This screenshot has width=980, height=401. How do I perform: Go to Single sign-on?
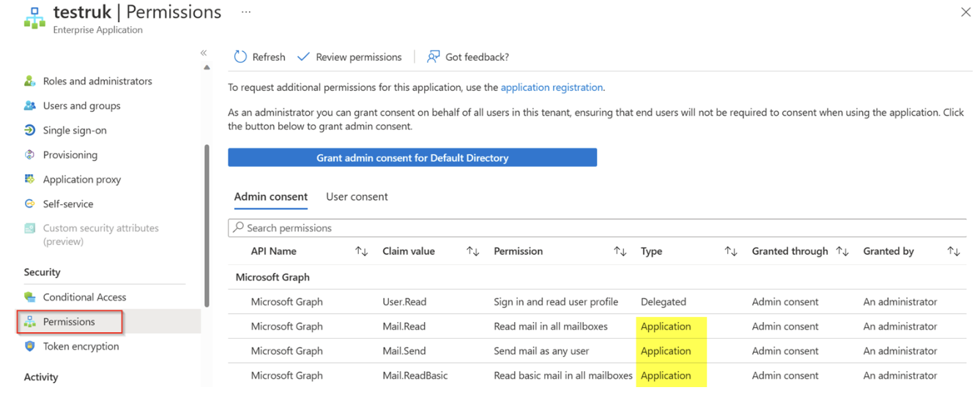pos(75,130)
